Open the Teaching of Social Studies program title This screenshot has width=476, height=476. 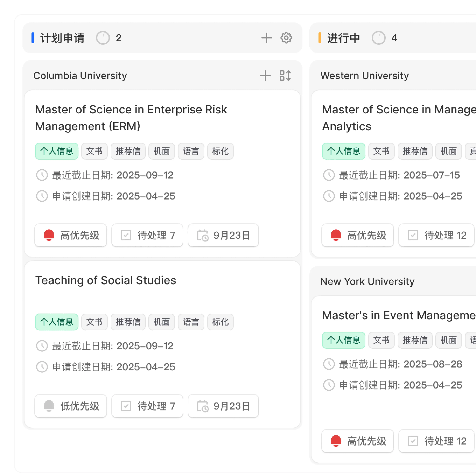pyautogui.click(x=105, y=280)
